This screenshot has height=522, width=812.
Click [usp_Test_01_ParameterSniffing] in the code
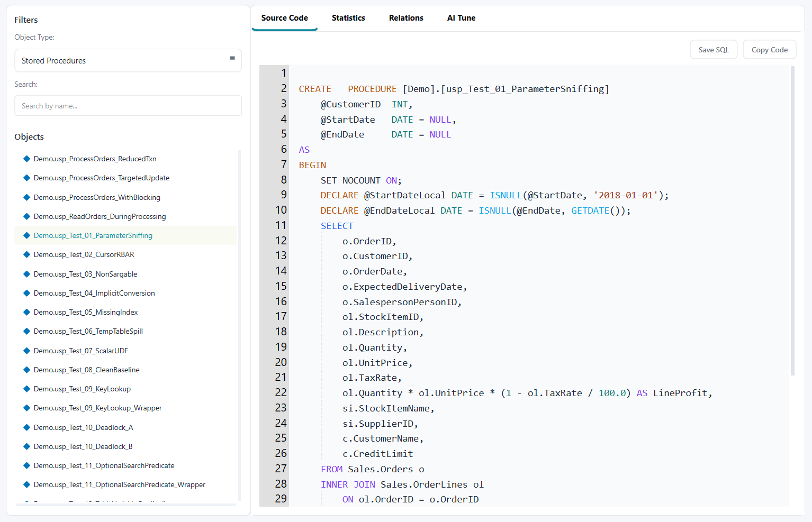click(525, 89)
